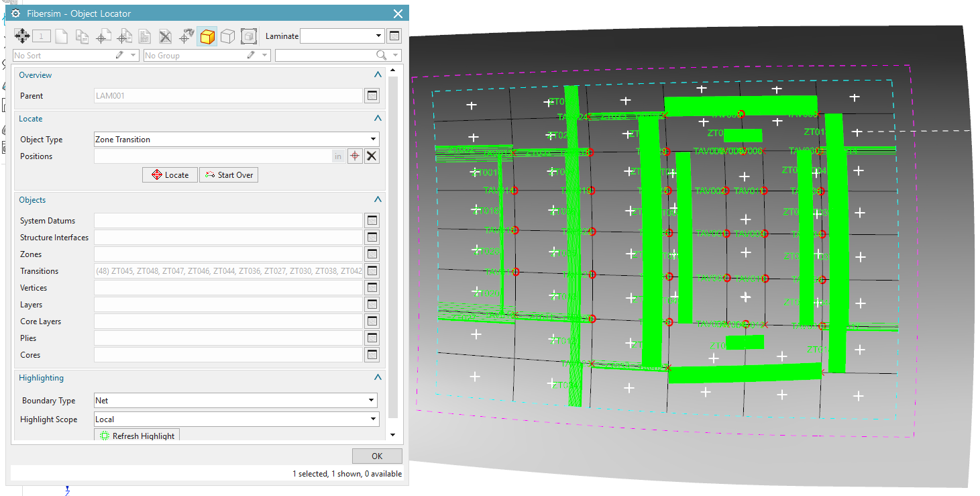Image resolution: width=980 pixels, height=496 pixels.
Task: Click the red crosshair icon beside the Positions field
Action: click(x=356, y=156)
